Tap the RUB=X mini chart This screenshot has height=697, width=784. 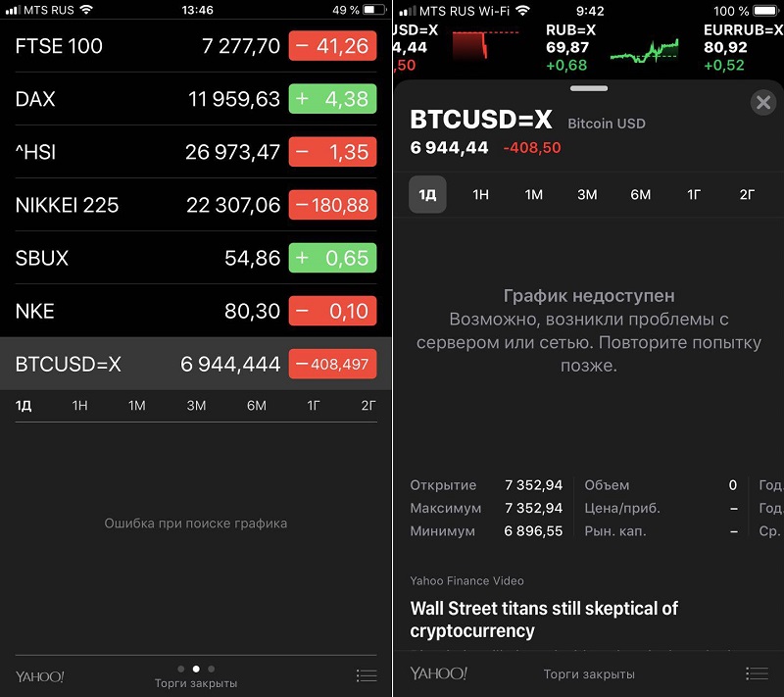(x=643, y=48)
